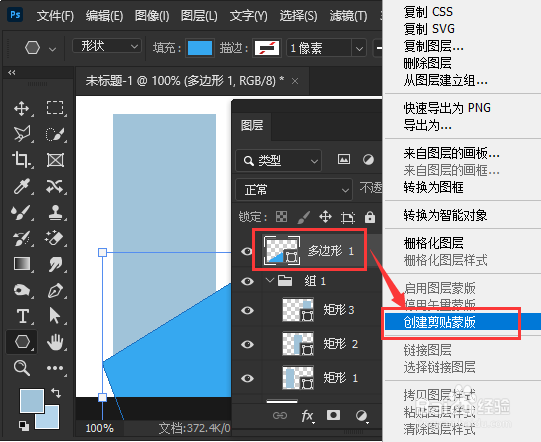Viewport: 541px width, 442px height.
Task: Select the History Brush tool
Action: (x=22, y=238)
